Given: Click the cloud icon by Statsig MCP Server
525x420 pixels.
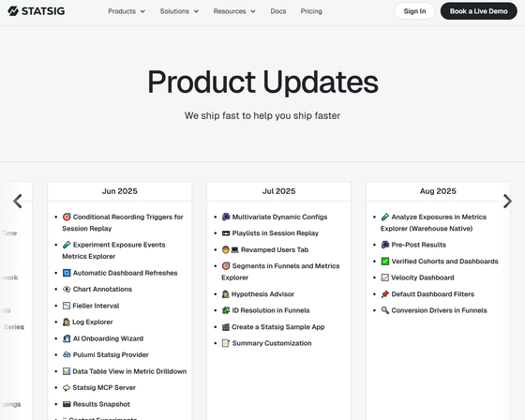Looking at the screenshot, I should point(67,387).
